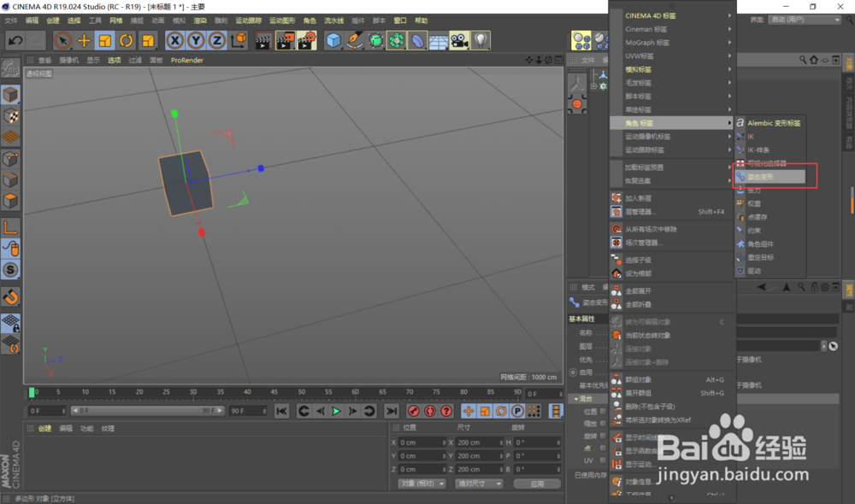This screenshot has height=504, width=855.
Task: Enable the UV checkbox under 混合
Action: pos(603,460)
